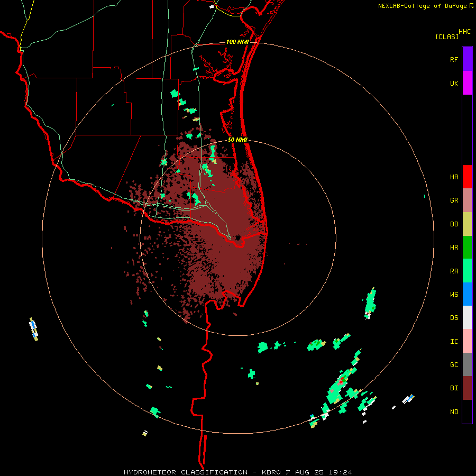This screenshot has height=476, width=476.
Task: Click the ND black legend swatch
Action: (467, 411)
